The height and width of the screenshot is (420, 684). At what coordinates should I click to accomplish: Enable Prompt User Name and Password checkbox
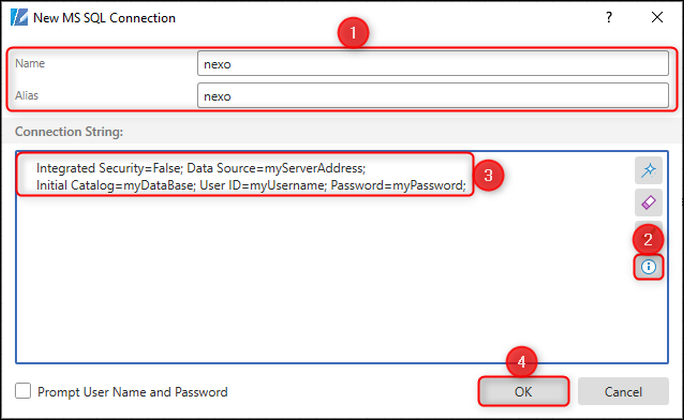point(23,391)
